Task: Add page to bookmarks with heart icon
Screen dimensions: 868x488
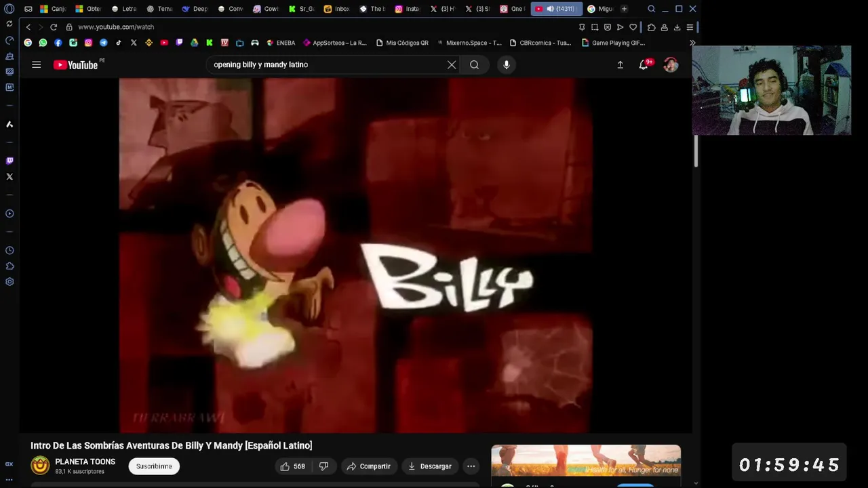Action: pyautogui.click(x=633, y=27)
